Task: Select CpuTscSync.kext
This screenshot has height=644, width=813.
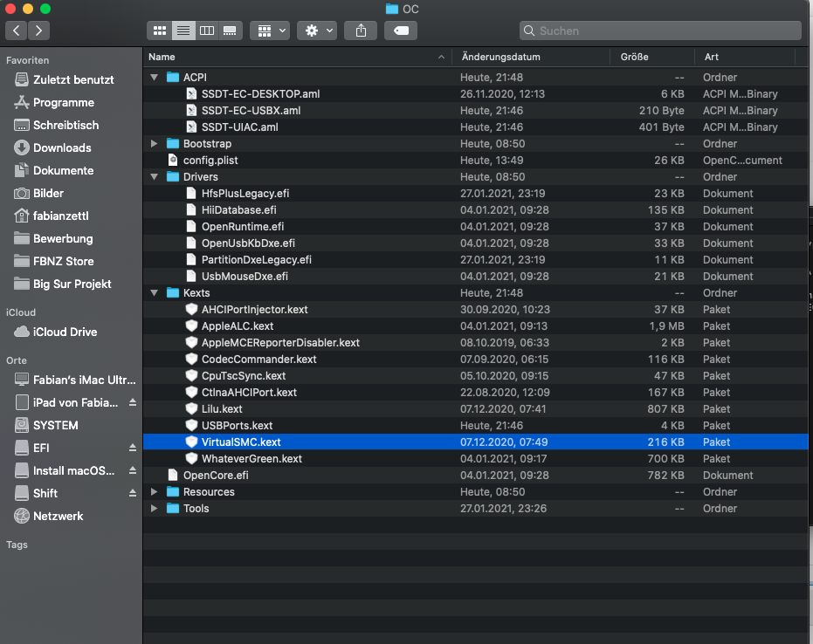Action: [x=475, y=375]
